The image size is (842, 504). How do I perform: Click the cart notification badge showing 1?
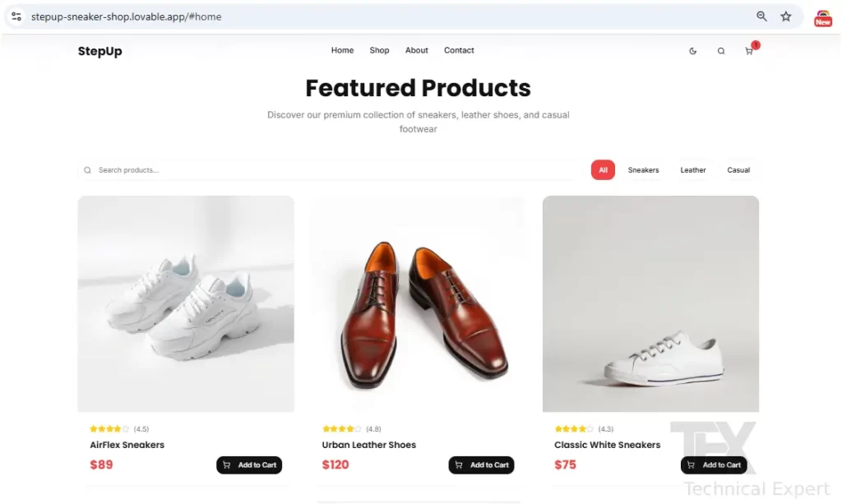(756, 44)
